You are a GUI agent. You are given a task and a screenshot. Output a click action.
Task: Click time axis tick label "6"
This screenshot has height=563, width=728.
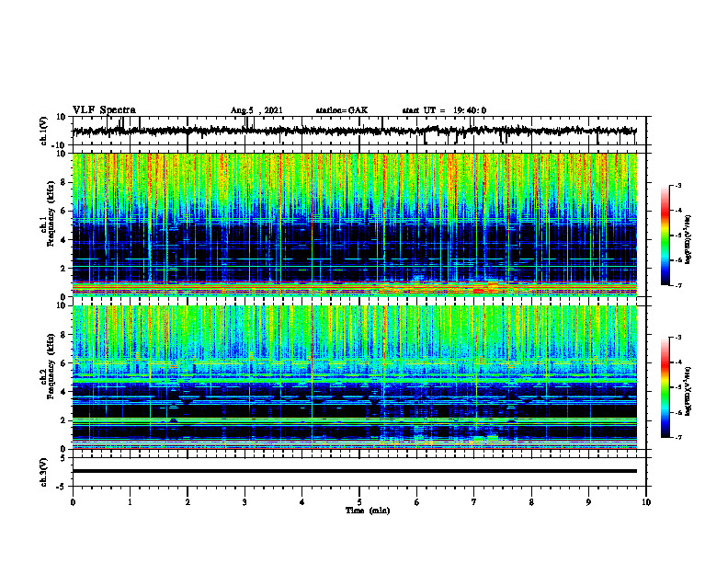point(417,502)
